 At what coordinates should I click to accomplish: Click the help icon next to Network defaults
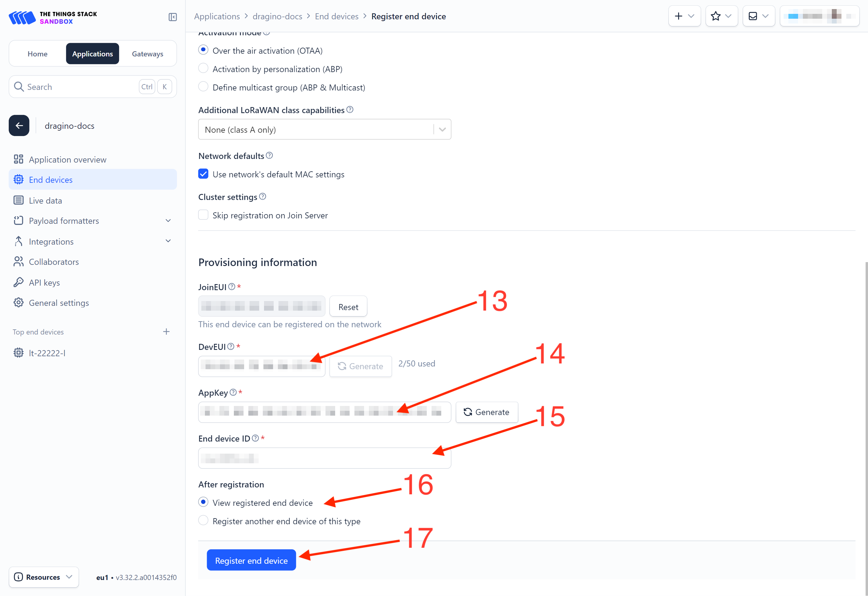point(269,155)
